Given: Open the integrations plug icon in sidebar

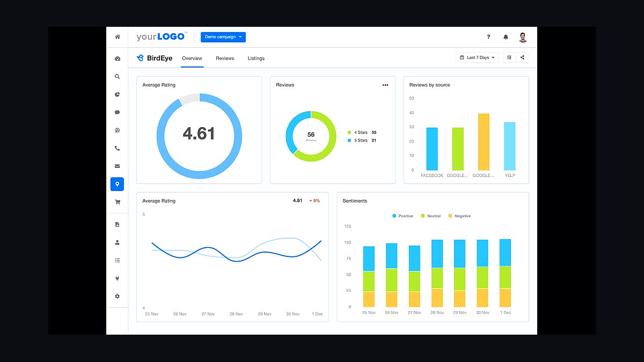Looking at the screenshot, I should coord(117,278).
